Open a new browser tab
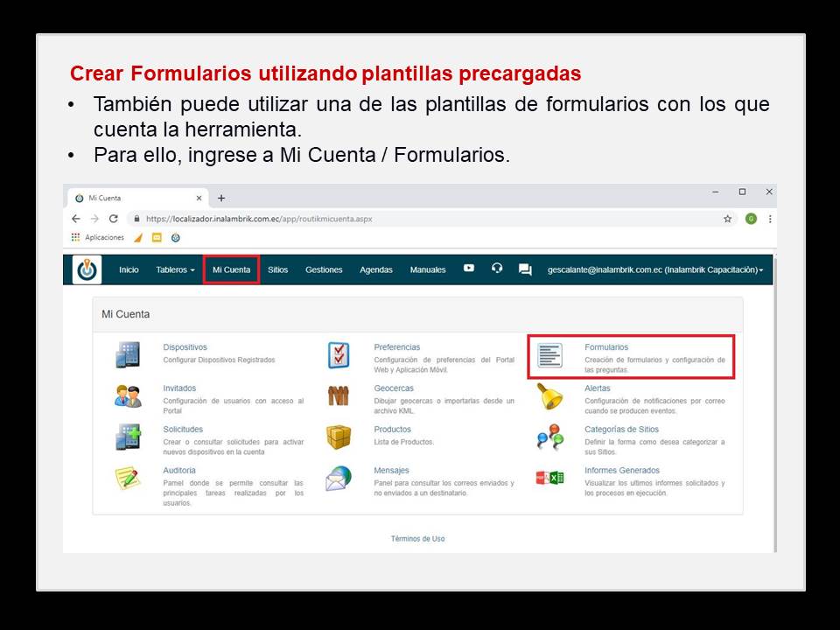 tap(220, 198)
